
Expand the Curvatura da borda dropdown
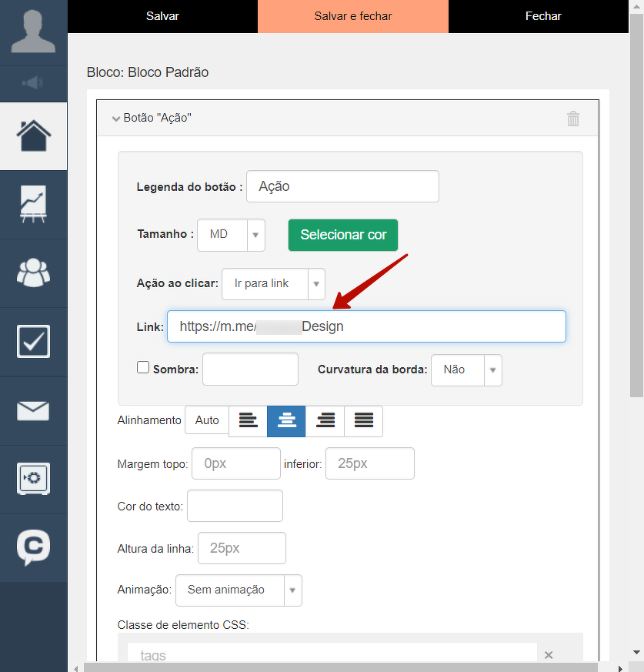(x=466, y=370)
